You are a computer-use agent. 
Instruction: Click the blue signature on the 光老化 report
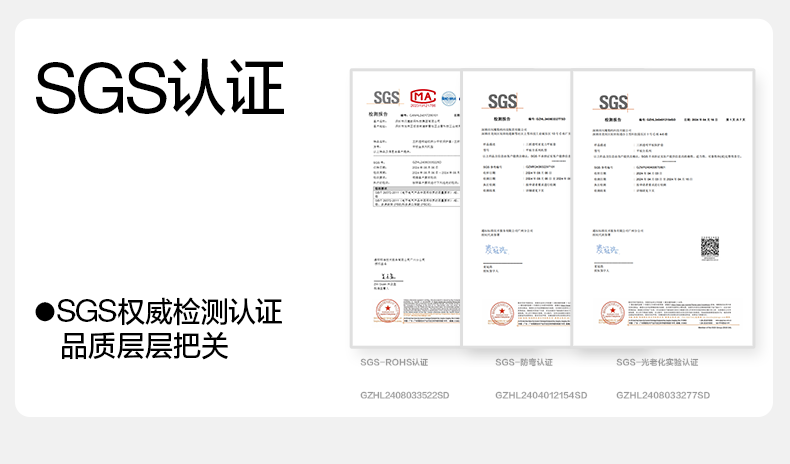click(607, 249)
